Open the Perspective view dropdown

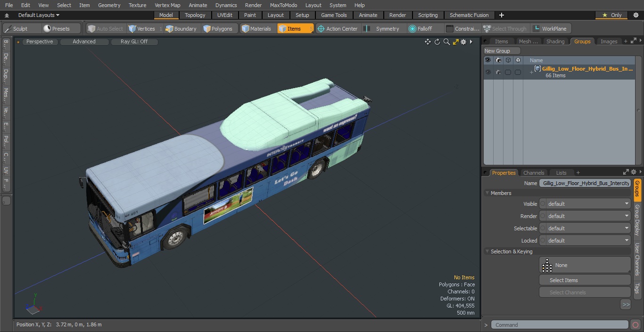click(40, 42)
